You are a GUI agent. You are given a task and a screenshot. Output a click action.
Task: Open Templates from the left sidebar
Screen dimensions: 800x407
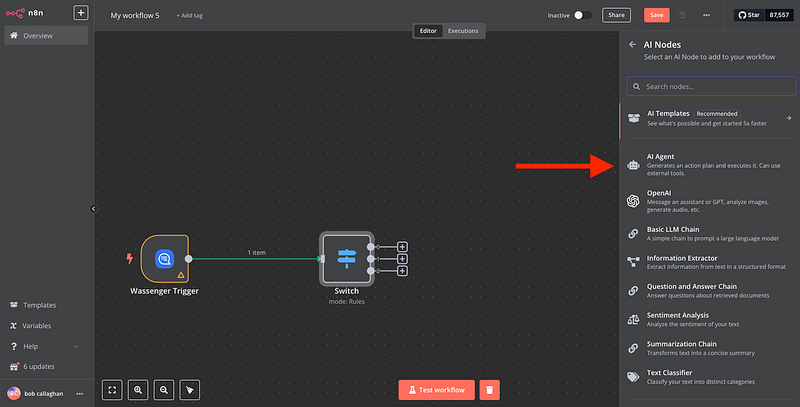(x=40, y=305)
